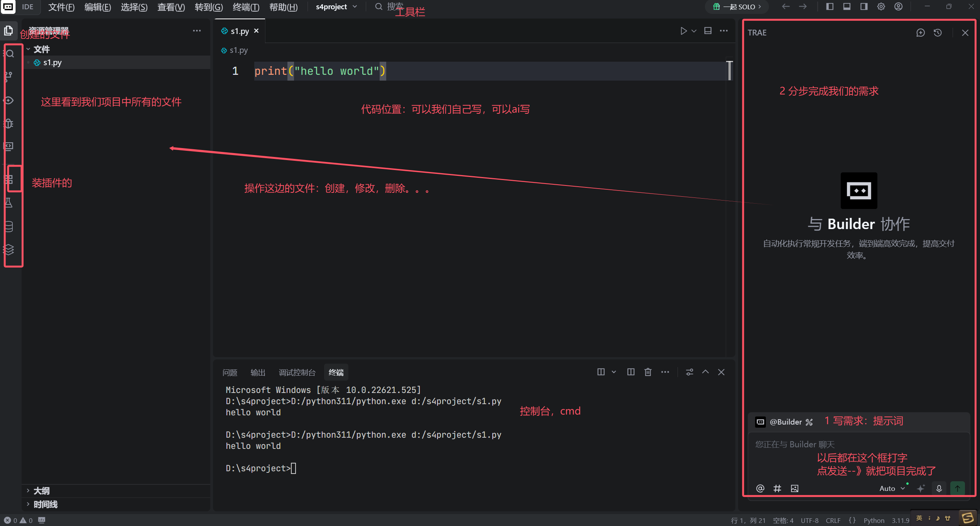The image size is (980, 526).
Task: Expand the 大纲 outline section
Action: tap(41, 491)
